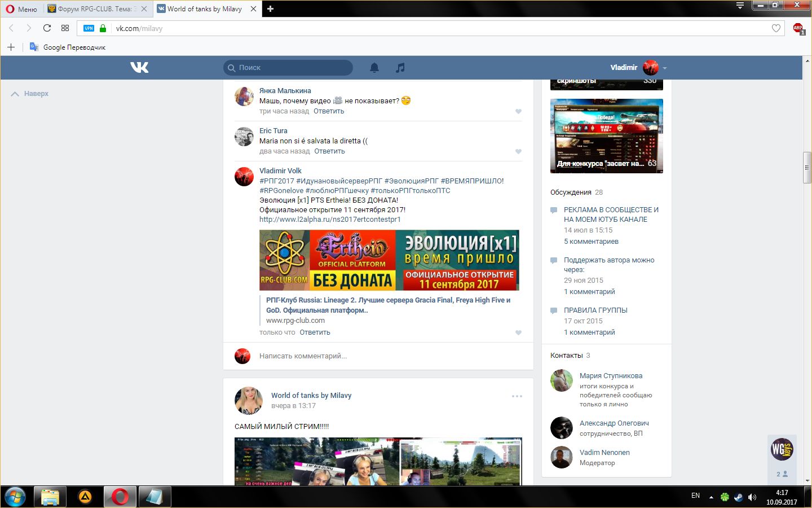This screenshot has height=508, width=812.
Task: Open notifications bell icon
Action: [x=374, y=68]
